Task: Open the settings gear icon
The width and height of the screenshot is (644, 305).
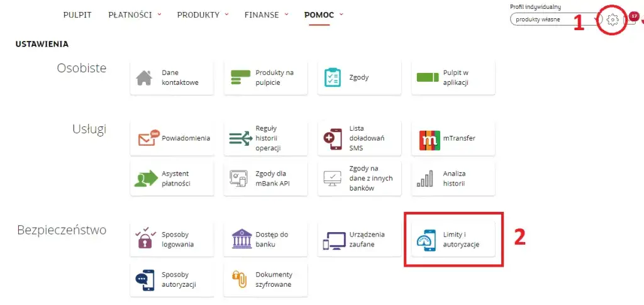Action: (614, 20)
